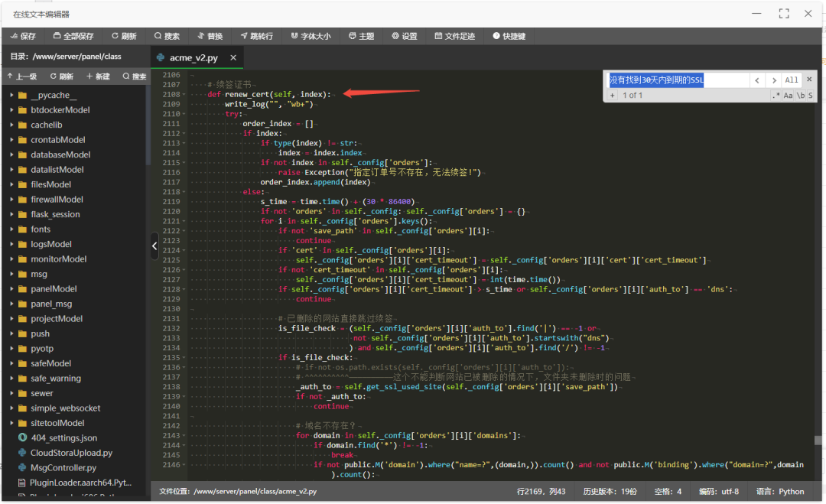Open the CloudStoraUpload.py file
826x504 pixels.
point(71,453)
